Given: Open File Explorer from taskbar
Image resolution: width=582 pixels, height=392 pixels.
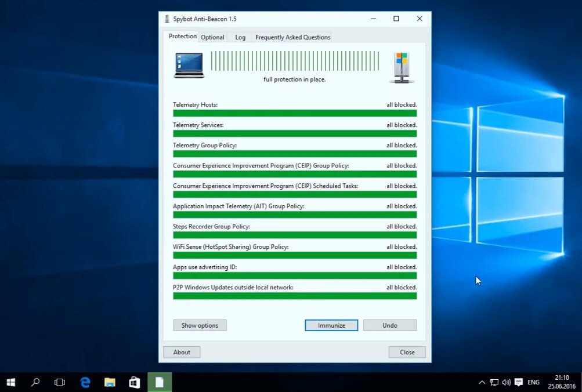Looking at the screenshot, I should pyautogui.click(x=110, y=382).
